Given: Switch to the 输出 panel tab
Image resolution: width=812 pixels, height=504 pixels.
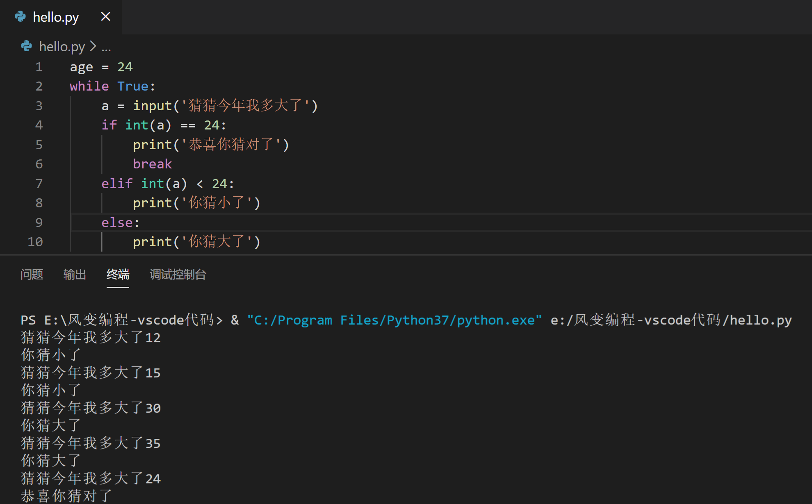Looking at the screenshot, I should (x=75, y=275).
